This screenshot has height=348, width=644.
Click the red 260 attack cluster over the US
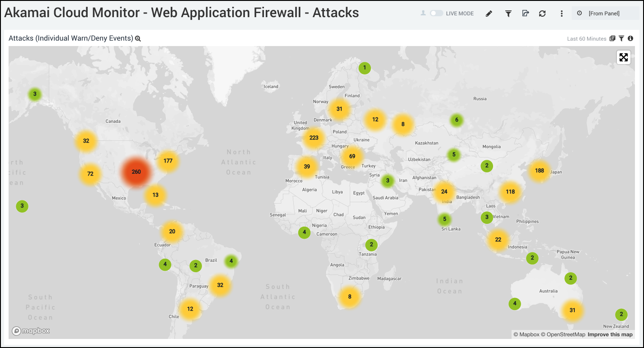point(136,172)
